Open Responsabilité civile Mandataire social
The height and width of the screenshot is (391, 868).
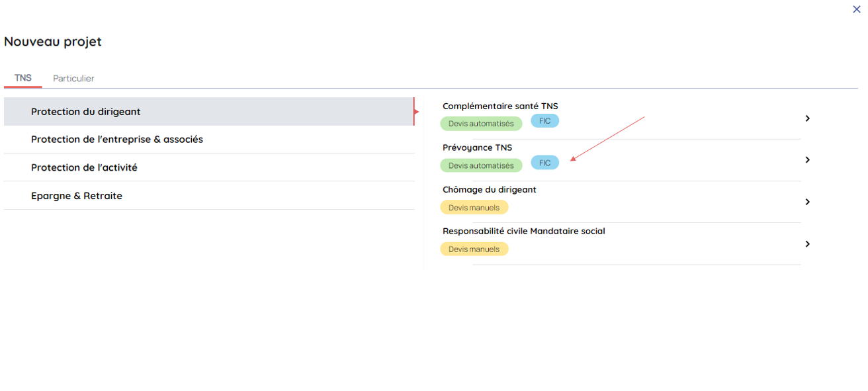tap(523, 232)
